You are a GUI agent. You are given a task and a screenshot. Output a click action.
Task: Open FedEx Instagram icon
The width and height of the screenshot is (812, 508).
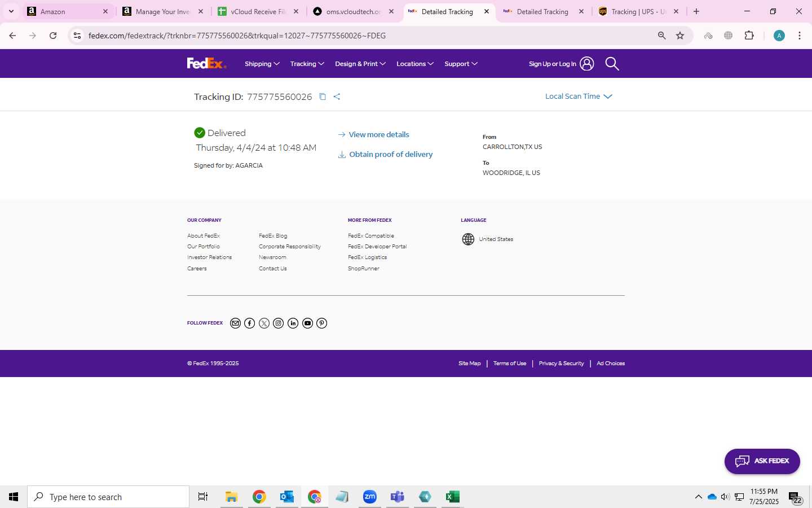[279, 323]
